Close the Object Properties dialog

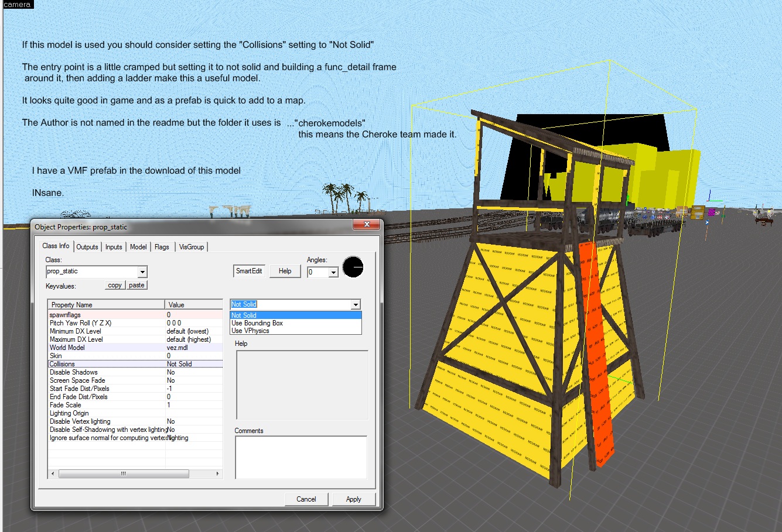[367, 225]
